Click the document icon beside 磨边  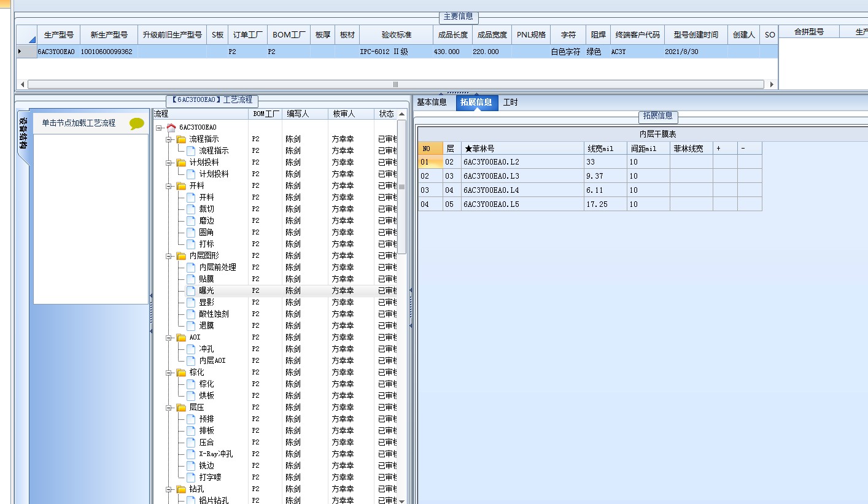191,220
